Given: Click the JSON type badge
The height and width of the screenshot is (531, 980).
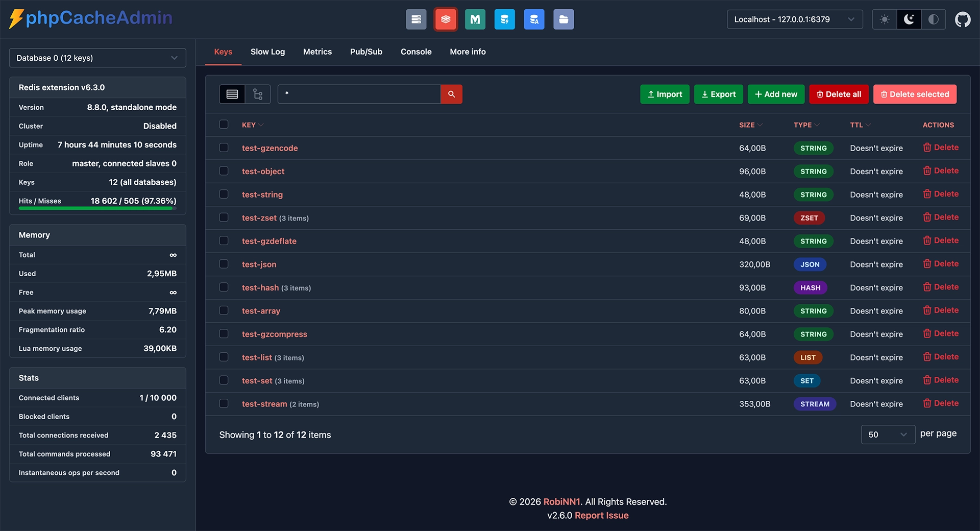Looking at the screenshot, I should pos(810,264).
